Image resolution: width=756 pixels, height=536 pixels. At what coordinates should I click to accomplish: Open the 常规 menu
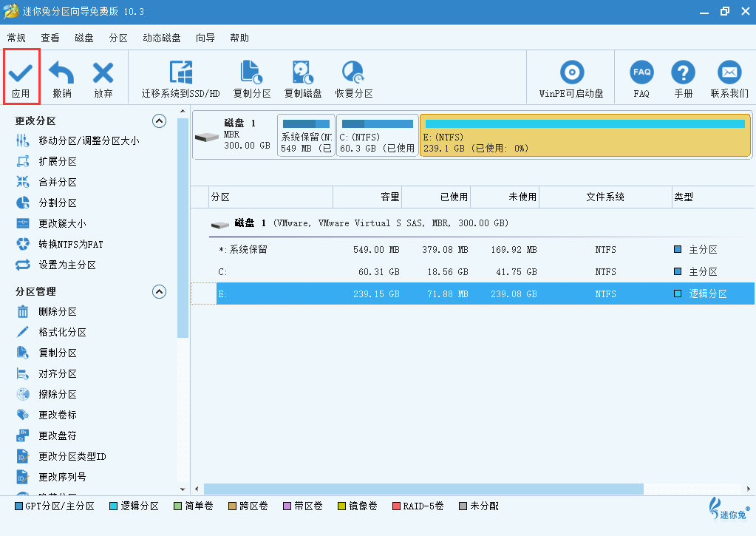(16, 38)
